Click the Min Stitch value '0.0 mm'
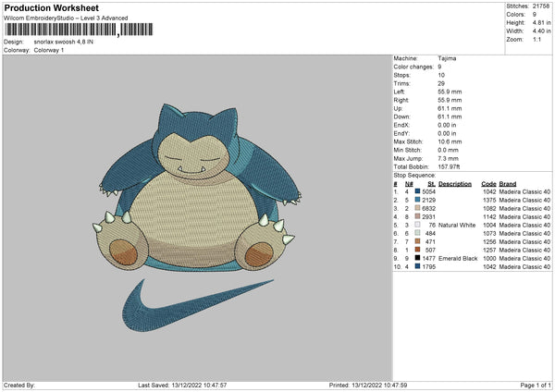Screen dimensions: 555x392 pyautogui.click(x=448, y=150)
